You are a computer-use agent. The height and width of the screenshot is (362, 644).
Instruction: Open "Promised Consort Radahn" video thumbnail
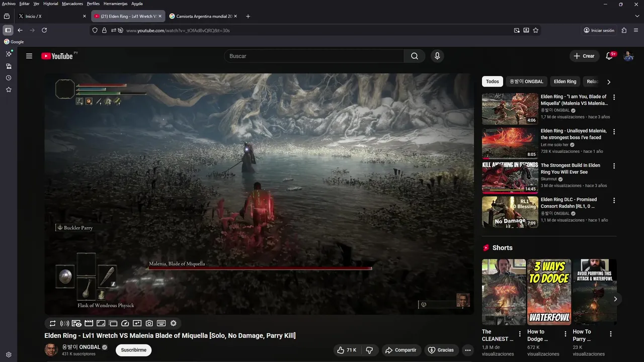coord(510,212)
